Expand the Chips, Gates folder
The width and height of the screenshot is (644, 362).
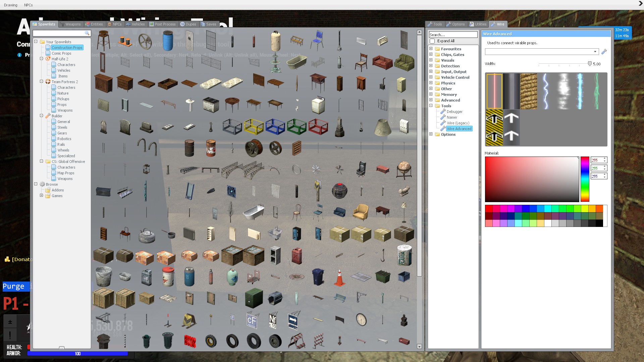click(431, 54)
